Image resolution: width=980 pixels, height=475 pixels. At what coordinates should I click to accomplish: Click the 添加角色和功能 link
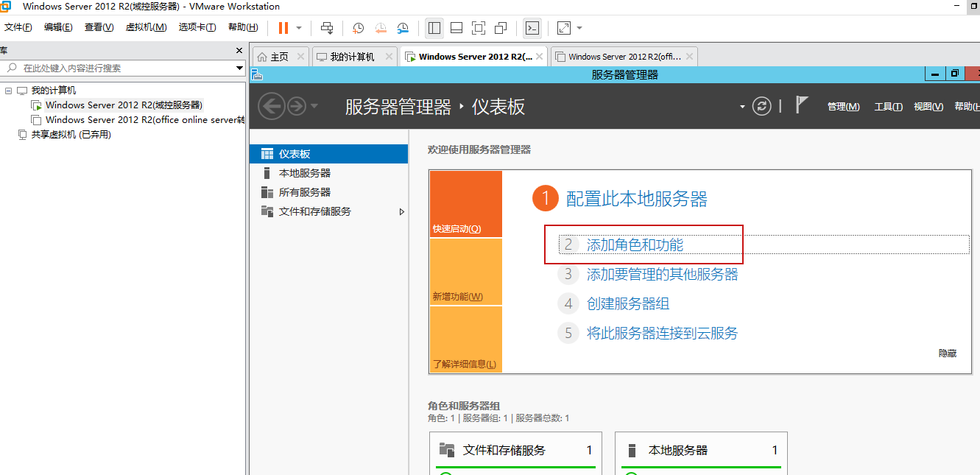pyautogui.click(x=635, y=245)
